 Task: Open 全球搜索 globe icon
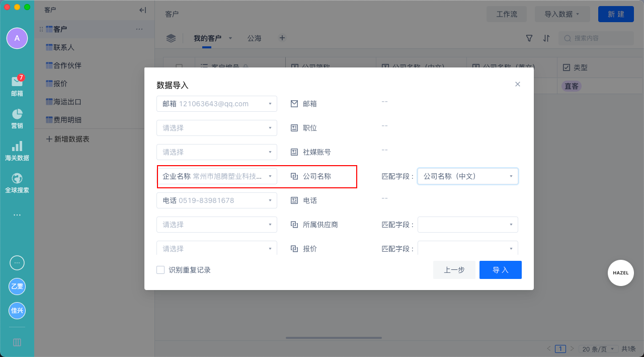[17, 179]
